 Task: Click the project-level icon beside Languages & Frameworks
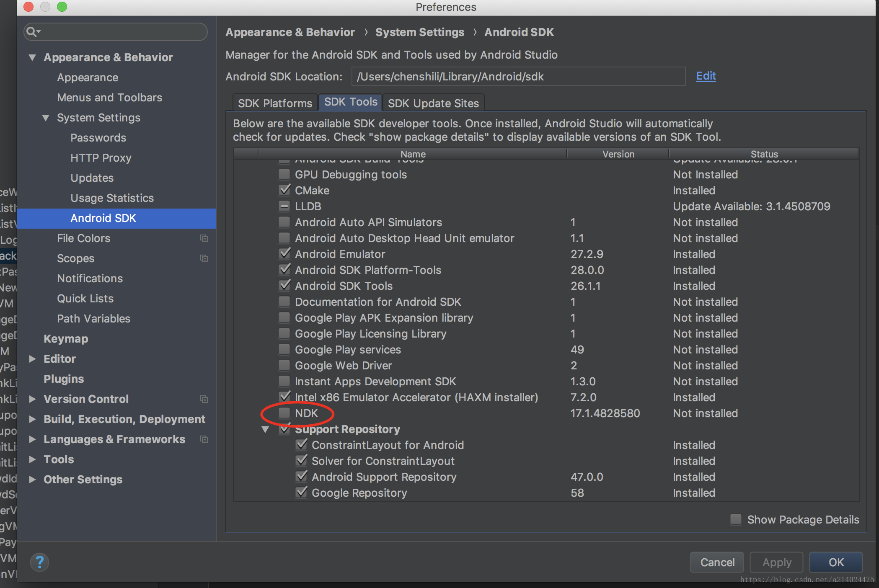(204, 439)
